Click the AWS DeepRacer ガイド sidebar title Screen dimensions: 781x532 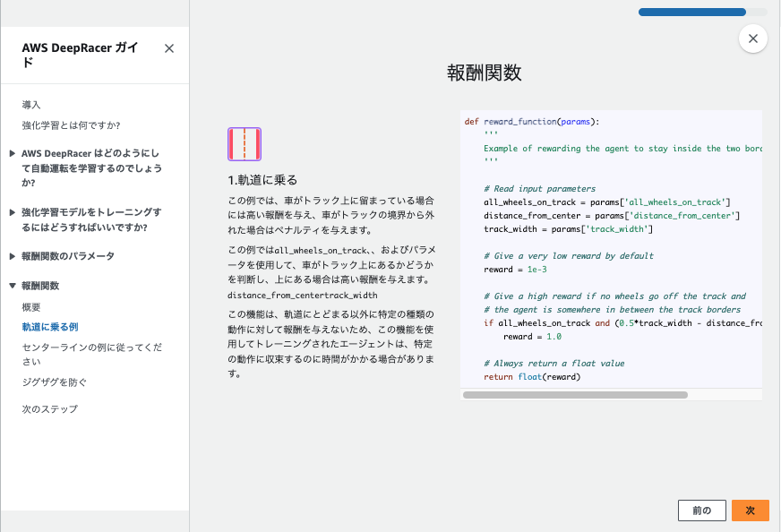click(80, 55)
